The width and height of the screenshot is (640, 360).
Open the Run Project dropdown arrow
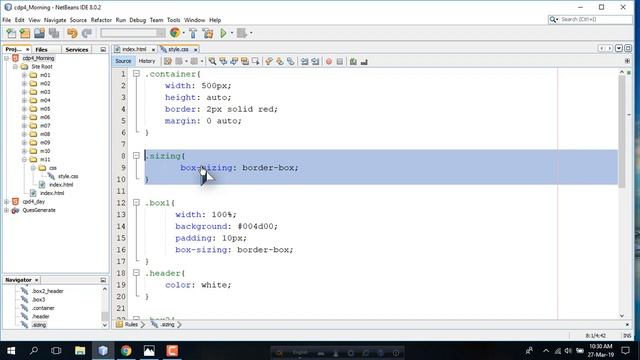pos(231,33)
